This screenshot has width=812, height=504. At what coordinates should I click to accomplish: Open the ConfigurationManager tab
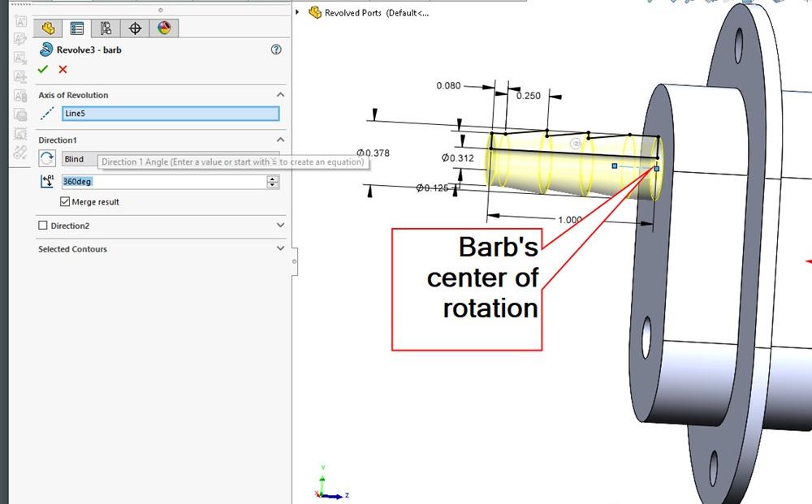(106, 28)
